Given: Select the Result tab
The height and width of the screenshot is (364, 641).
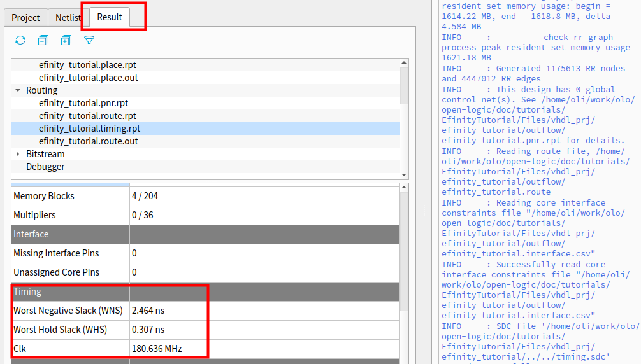Looking at the screenshot, I should (110, 17).
